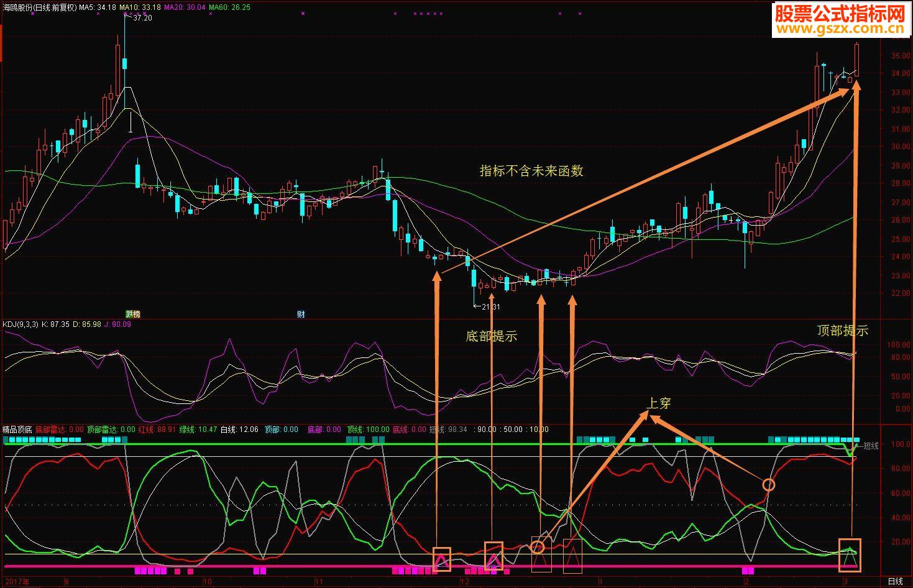Viewport: 913px width, 588px height.
Task: Click the 35.00 price axis label
Action: (901, 56)
